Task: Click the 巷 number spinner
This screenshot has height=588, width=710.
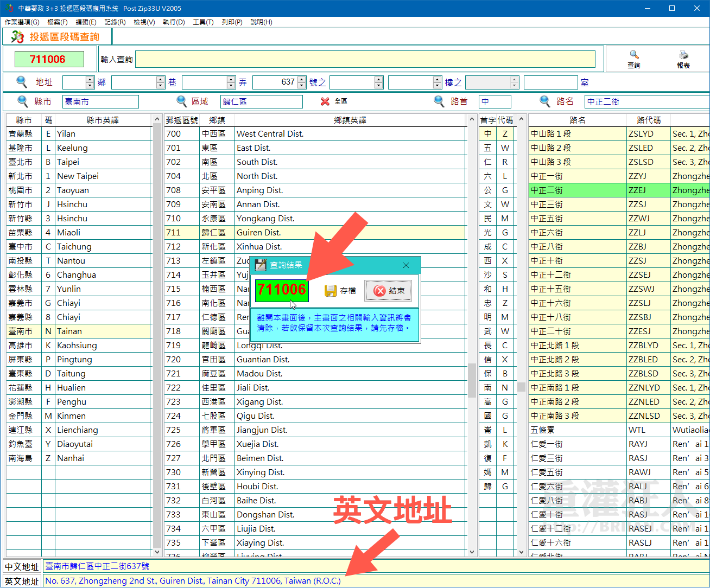Action: click(x=138, y=82)
